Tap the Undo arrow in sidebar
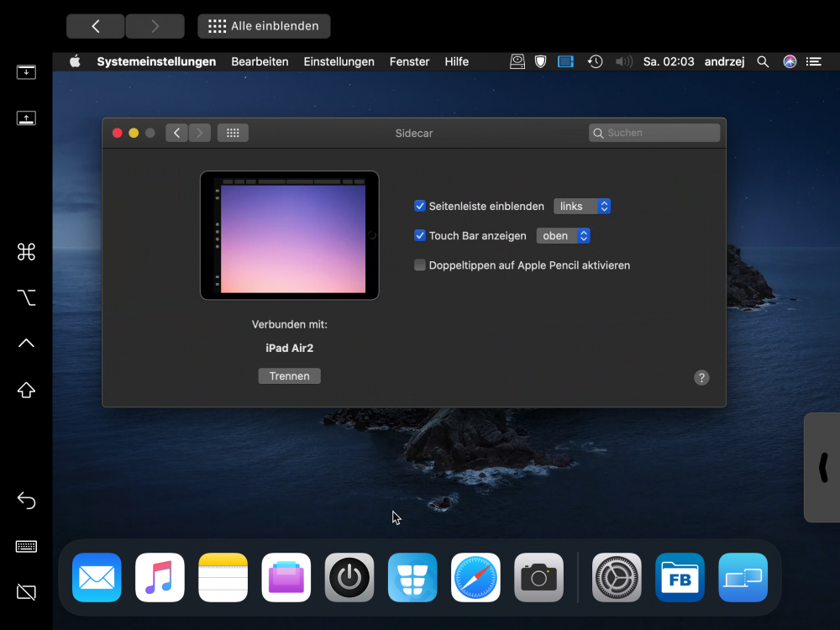 coord(26,500)
